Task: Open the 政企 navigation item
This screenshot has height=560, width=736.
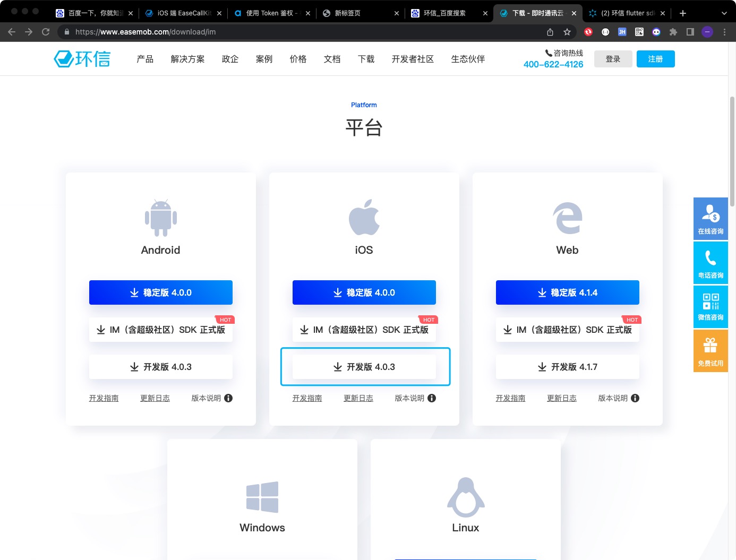Action: 230,59
